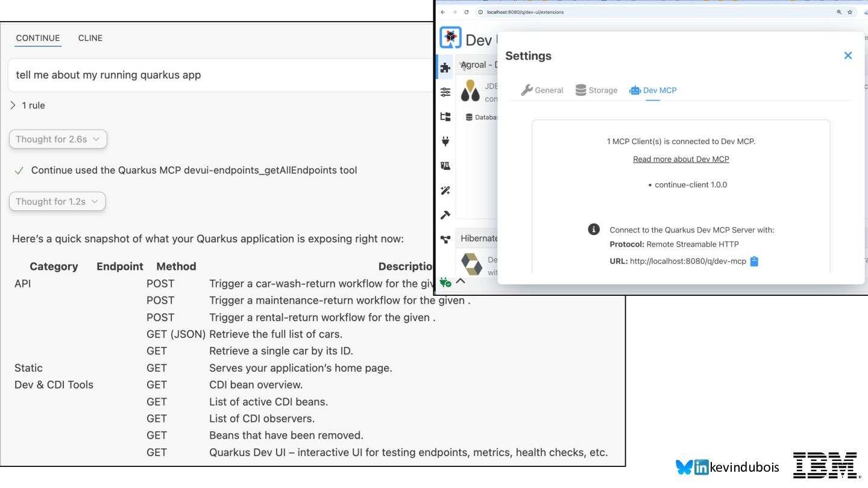Viewport: 868px width, 488px height.
Task: Click the zoom magnifier icon in address bar
Action: tap(839, 12)
